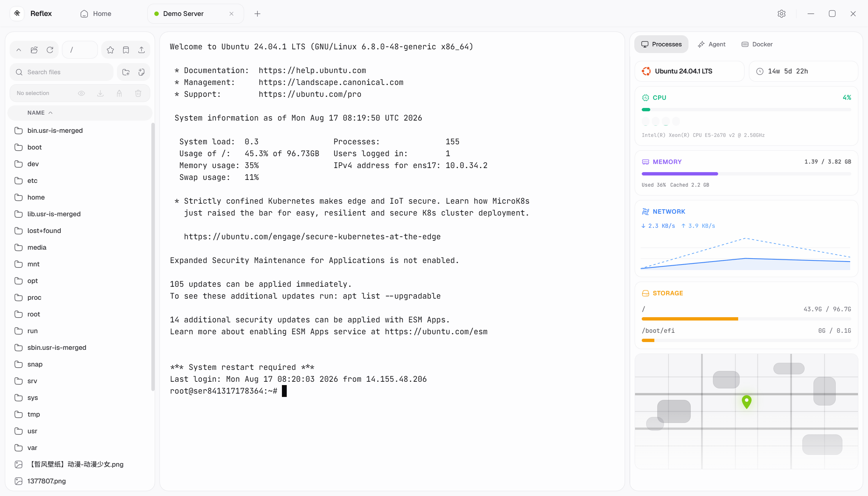Select the srv folder
Screen dimensions: 868x496
[x=80, y=381]
